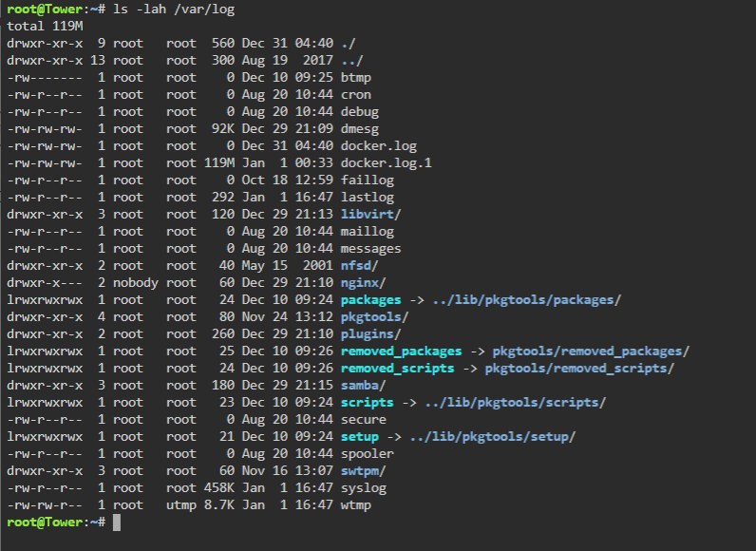Click the cursor block at the bottom prompt
Screen dimensions: 756x551
click(x=117, y=522)
